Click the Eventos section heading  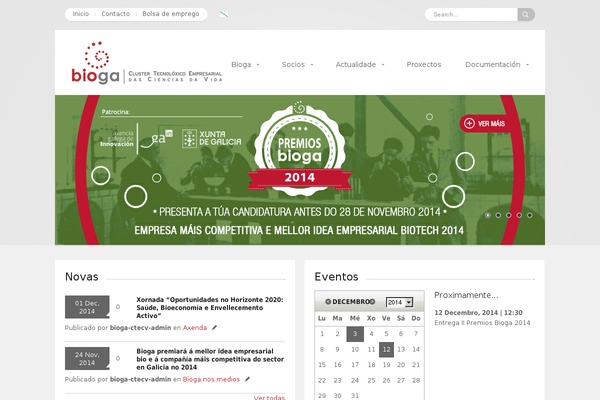click(336, 276)
